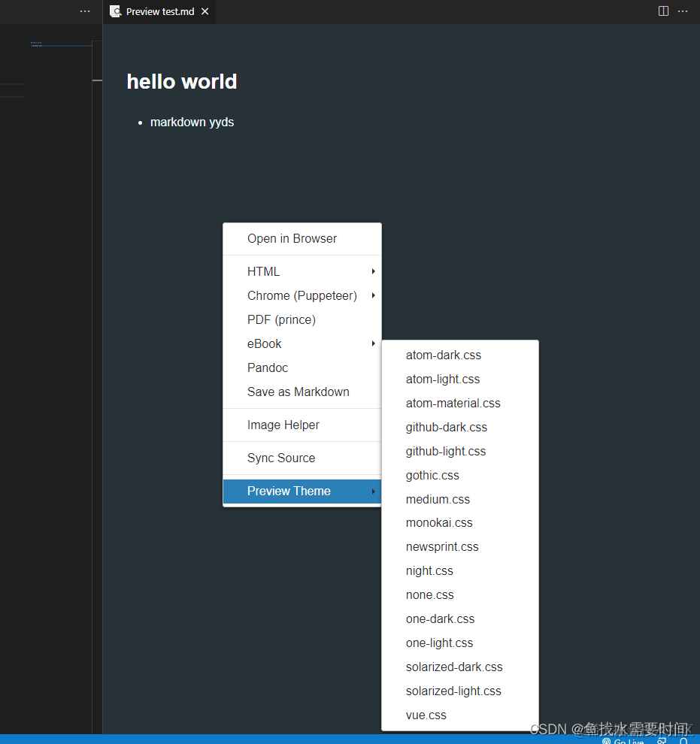Choose Open in Browser from context menu
The height and width of the screenshot is (744, 700).
click(x=302, y=239)
